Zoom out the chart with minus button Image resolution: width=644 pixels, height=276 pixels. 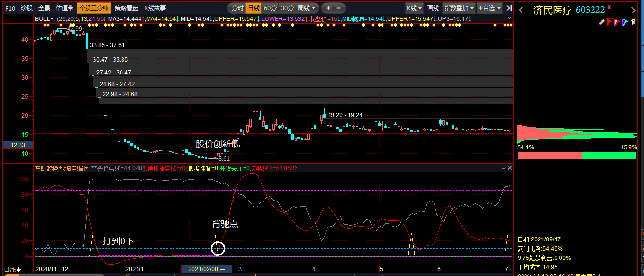tap(339, 8)
